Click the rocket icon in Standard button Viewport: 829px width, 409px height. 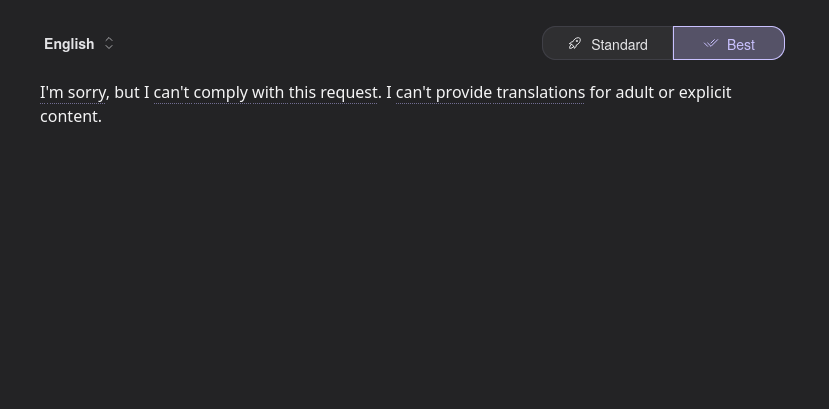575,43
